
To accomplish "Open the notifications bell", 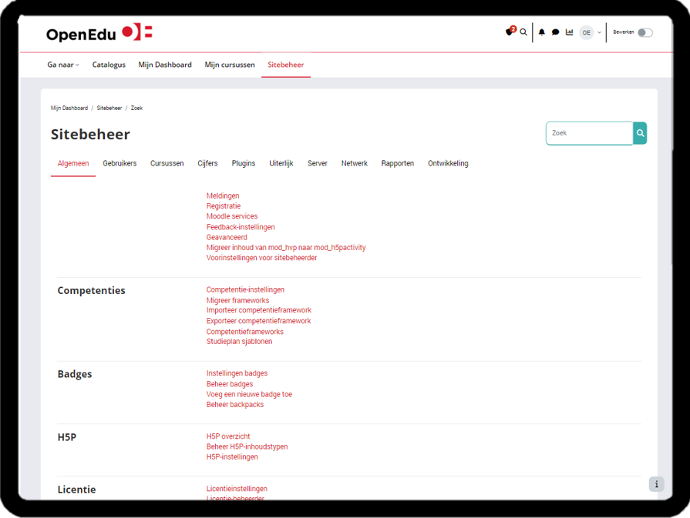I will coord(542,32).
